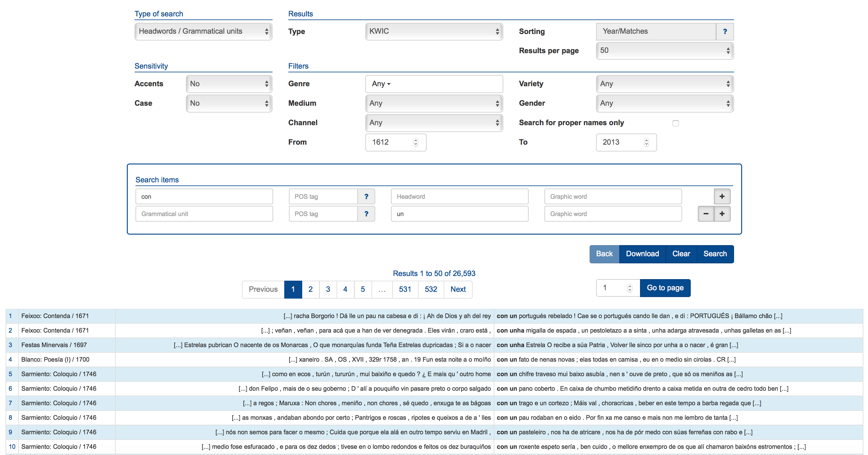The width and height of the screenshot is (868, 455).
Task: Expand the Medium filter dropdown
Action: [433, 103]
